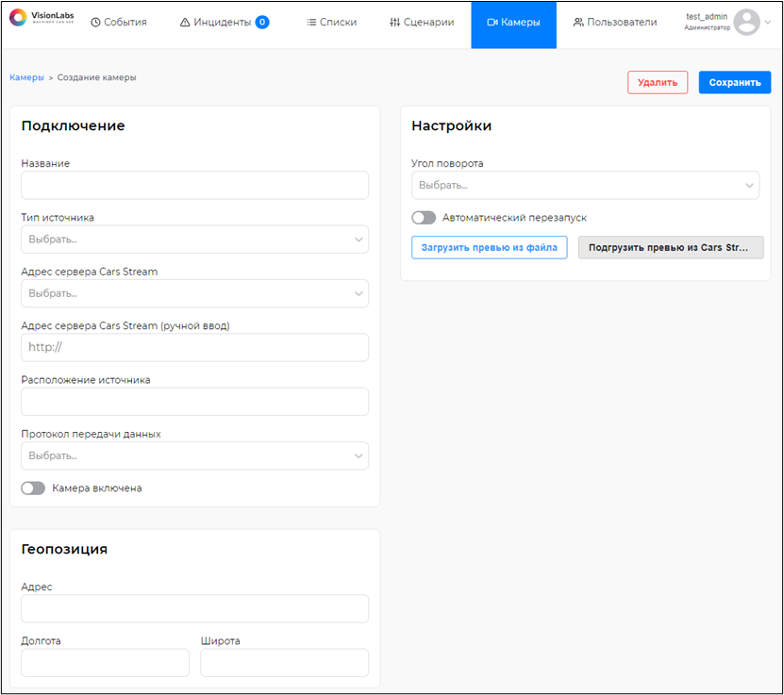
Task: Click the Создание камеры breadcrumb text
Action: click(96, 77)
